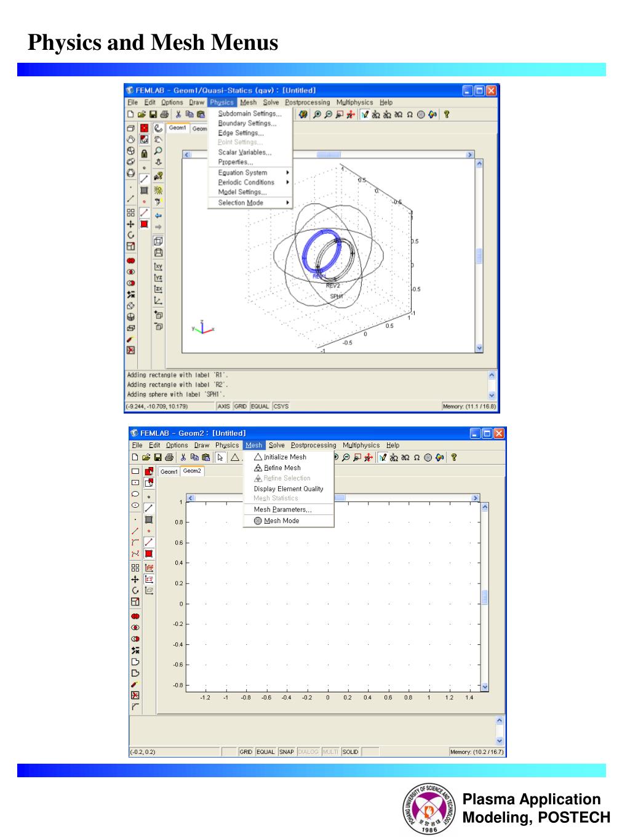The height and width of the screenshot is (840, 630).
Task: Click the Save icon in Geom2 window toolbar
Action: click(157, 457)
